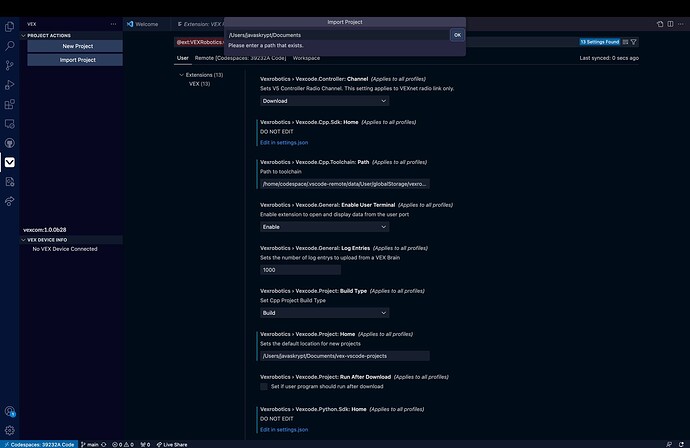Clear the settings search input icon

pyautogui.click(x=625, y=42)
